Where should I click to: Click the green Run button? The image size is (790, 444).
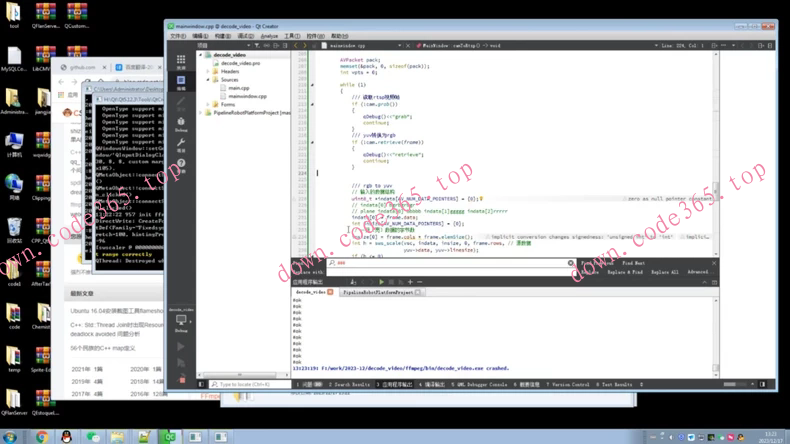click(x=181, y=346)
